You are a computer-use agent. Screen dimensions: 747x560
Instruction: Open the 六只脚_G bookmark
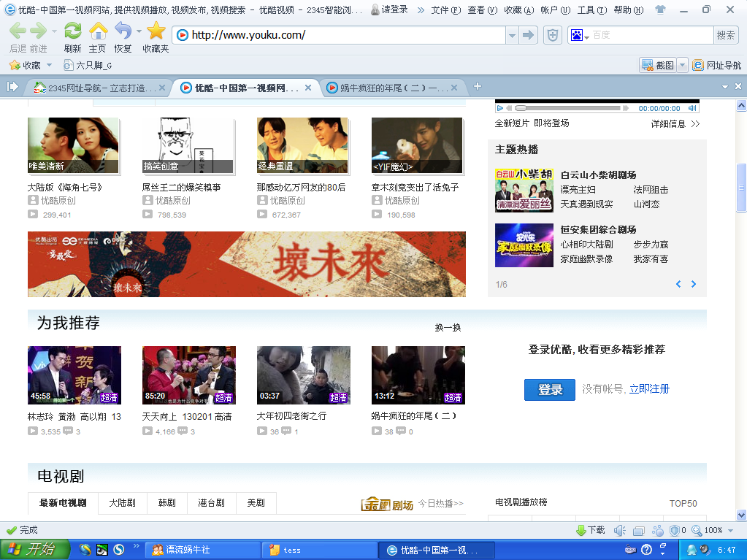(88, 65)
